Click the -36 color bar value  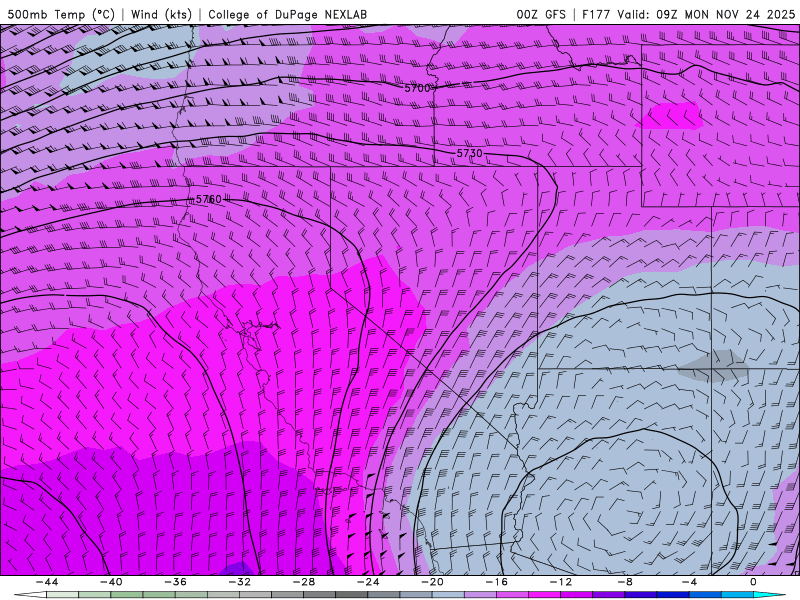pos(175,582)
